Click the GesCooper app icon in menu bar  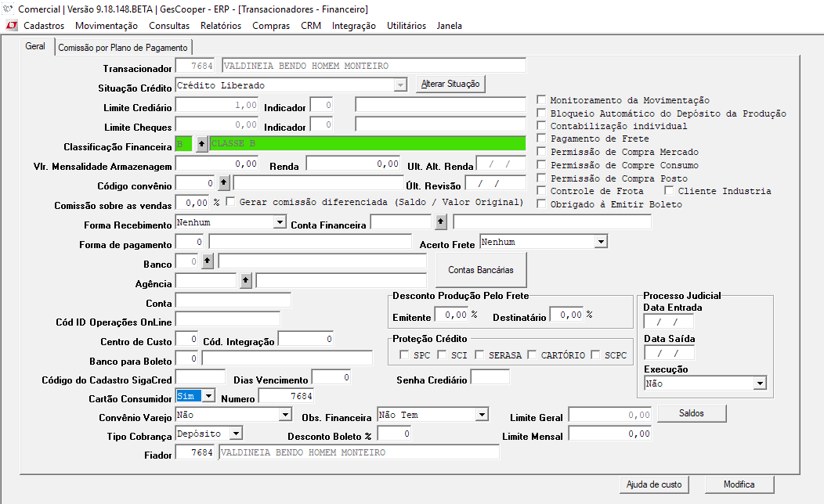pos(12,26)
